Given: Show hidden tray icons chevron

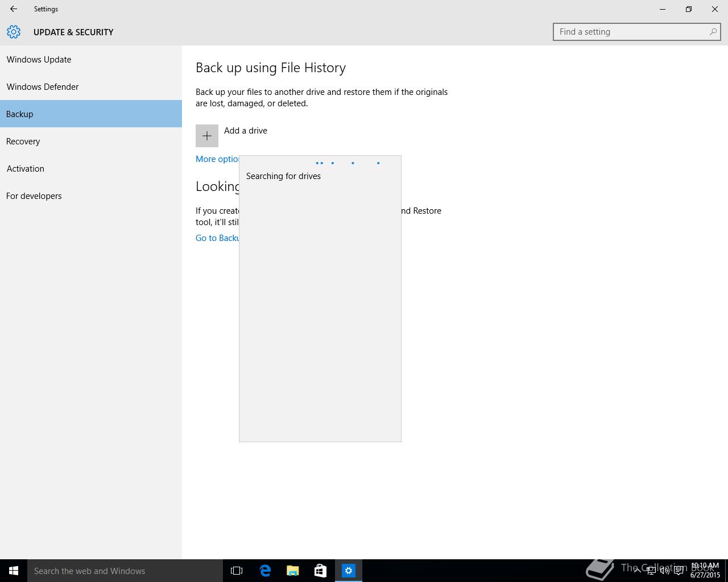Looking at the screenshot, I should pos(637,571).
